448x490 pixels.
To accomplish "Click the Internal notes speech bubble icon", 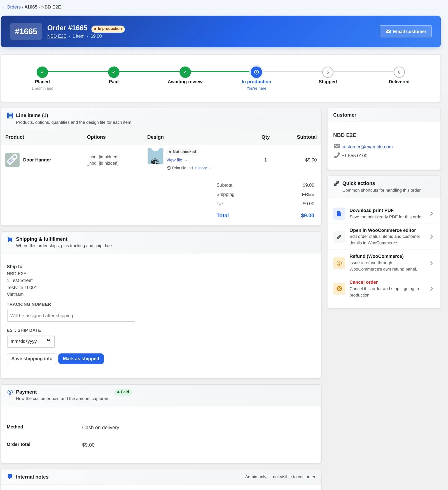I will pos(10,477).
